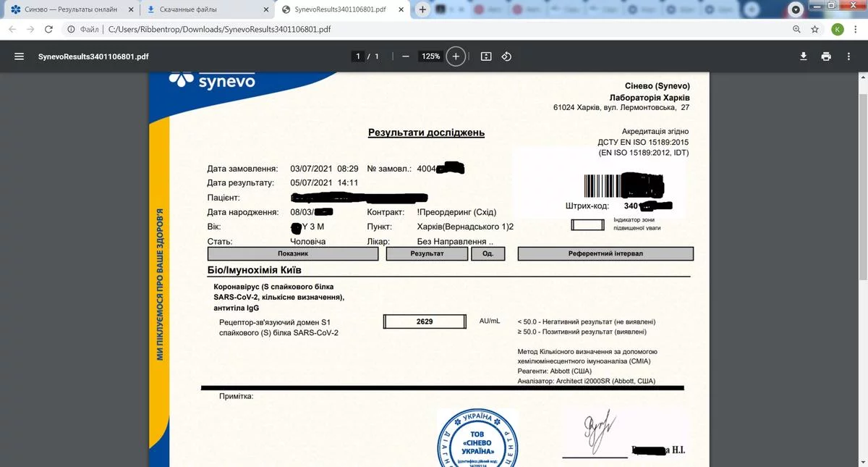Click the order date 03/07/2021 08:29
868x467 pixels.
[324, 169]
